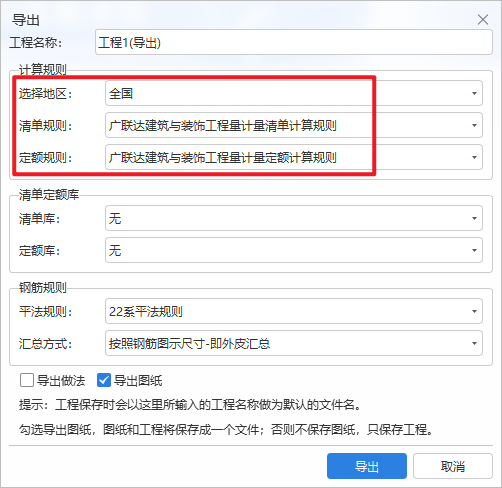Click the 勾选导出图纸 explanation text
Viewport: 502px width, 488px height.
click(226, 429)
